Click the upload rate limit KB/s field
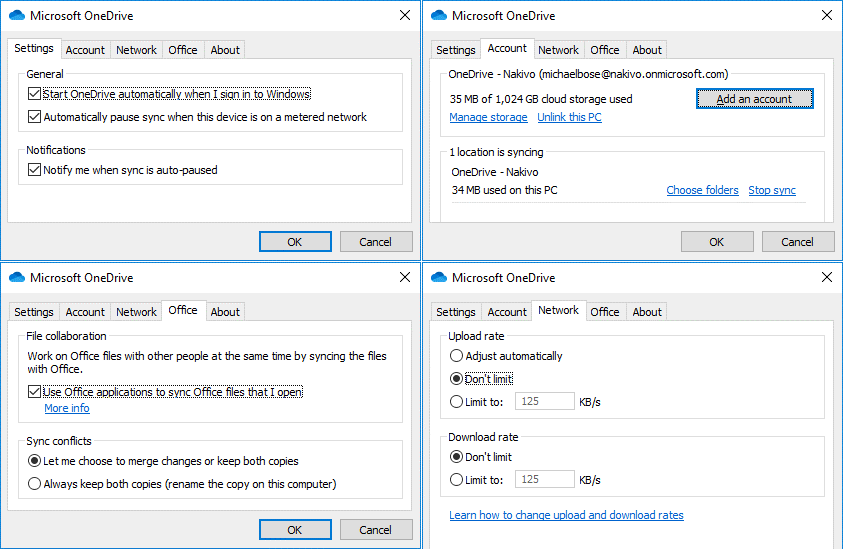Screen dimensions: 843x549 tap(545, 401)
